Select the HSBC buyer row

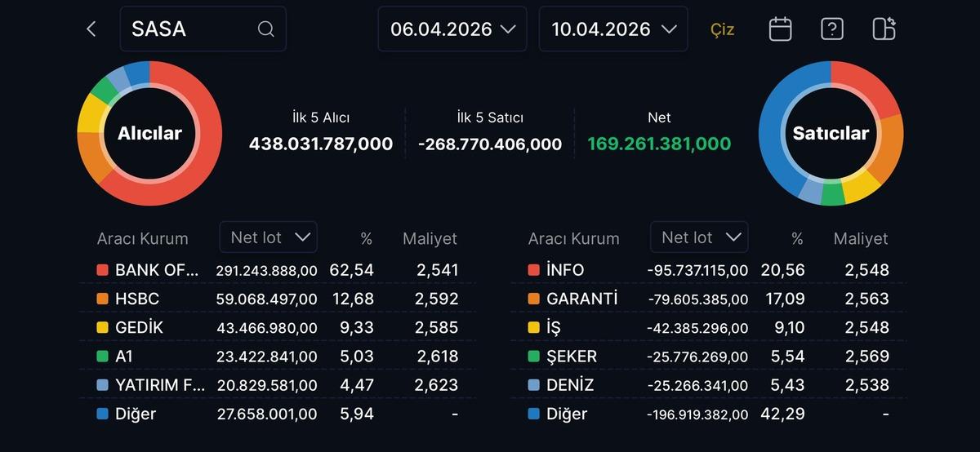click(x=277, y=299)
